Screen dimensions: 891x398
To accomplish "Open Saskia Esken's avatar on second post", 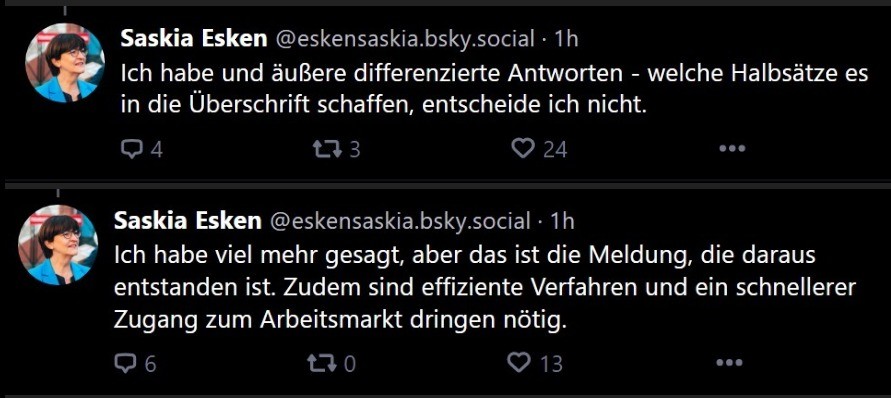I will tap(58, 245).
